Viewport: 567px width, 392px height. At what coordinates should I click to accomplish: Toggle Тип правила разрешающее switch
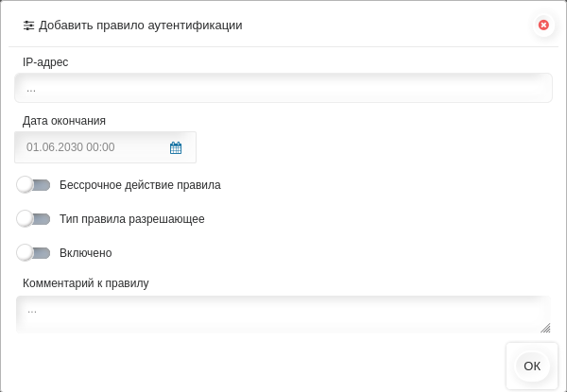coord(33,219)
